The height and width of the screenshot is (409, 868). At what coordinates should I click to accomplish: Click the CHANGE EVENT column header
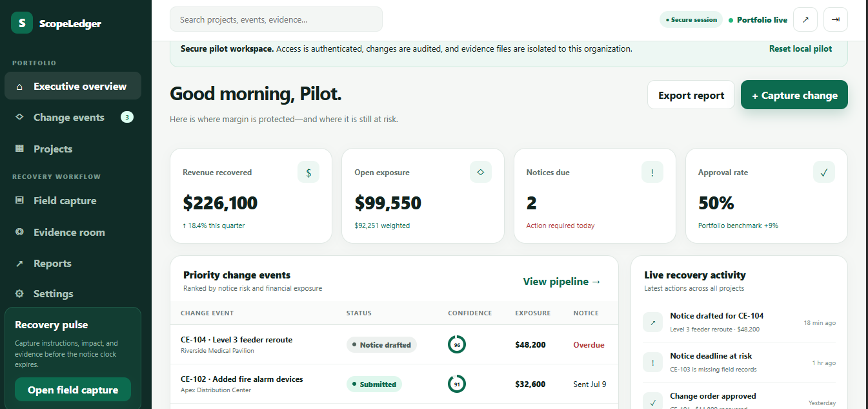[207, 313]
